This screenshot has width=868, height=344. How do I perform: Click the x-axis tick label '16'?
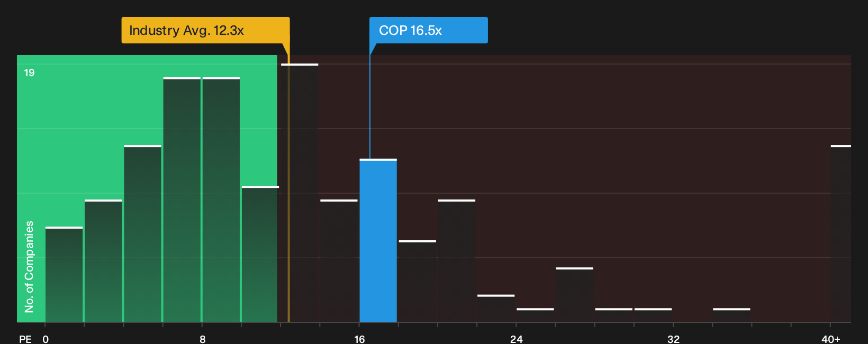tap(359, 339)
